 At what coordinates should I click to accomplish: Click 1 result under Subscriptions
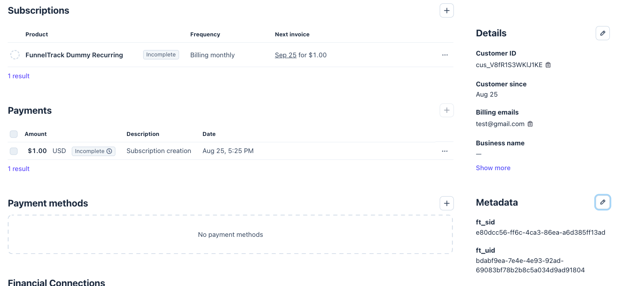(x=19, y=76)
